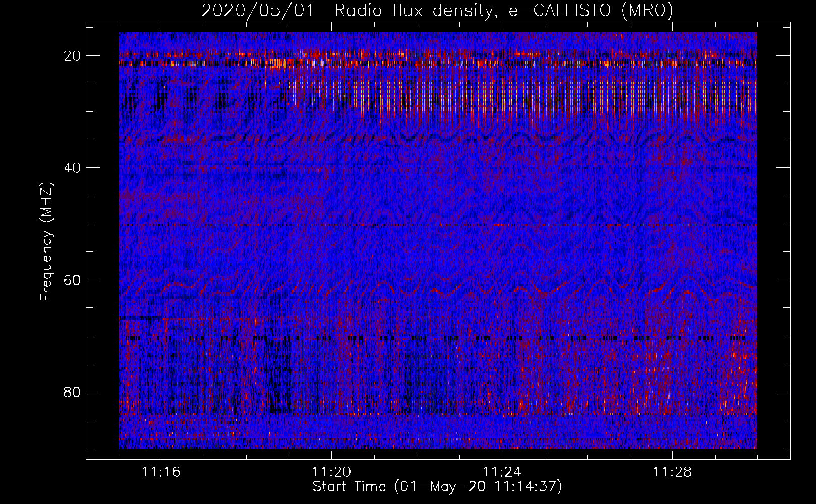Click the 20 MHz frequency tick label
816x504 pixels.
73,56
